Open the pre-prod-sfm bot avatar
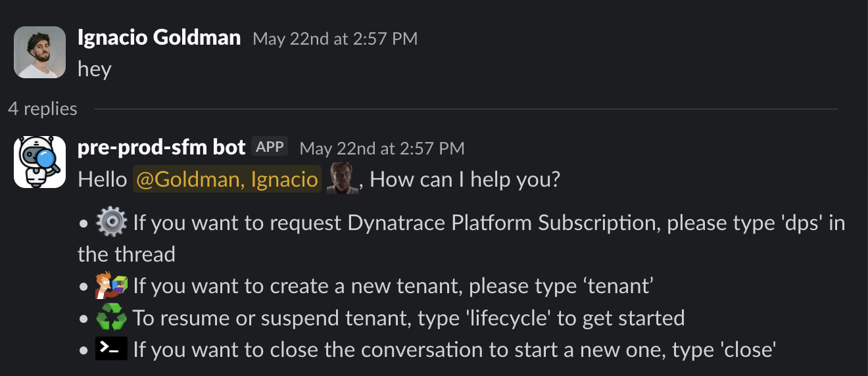The width and height of the screenshot is (868, 376). [39, 162]
